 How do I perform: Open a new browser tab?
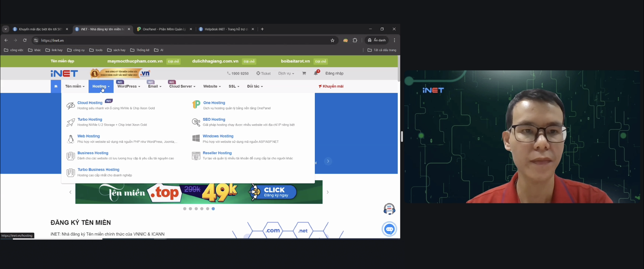click(x=262, y=29)
